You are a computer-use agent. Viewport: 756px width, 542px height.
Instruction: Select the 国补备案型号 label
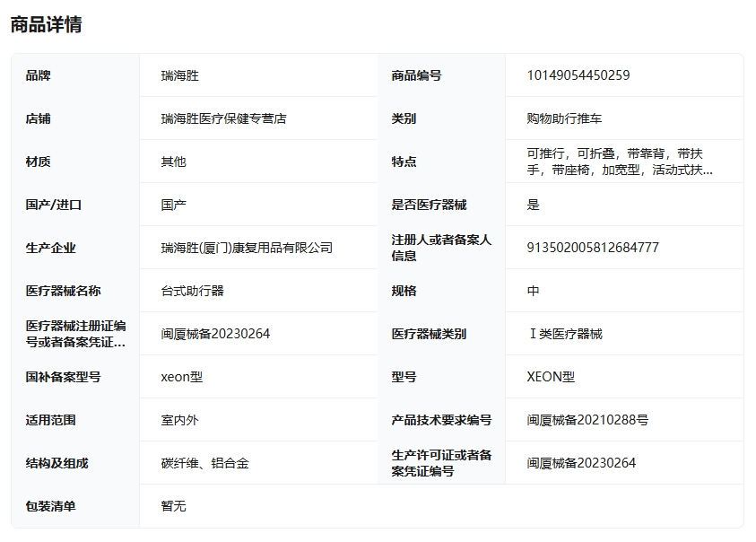(x=63, y=377)
